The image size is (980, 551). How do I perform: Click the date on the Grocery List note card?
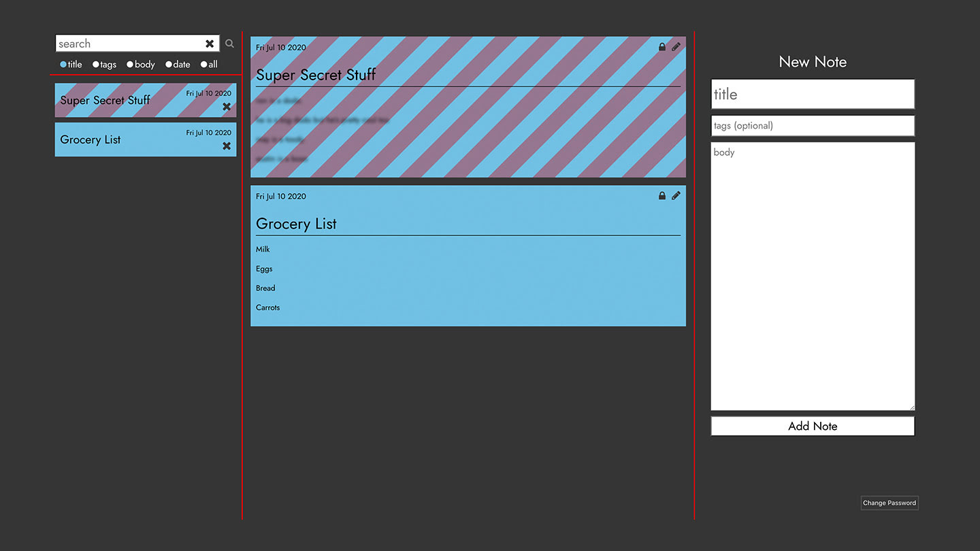281,197
